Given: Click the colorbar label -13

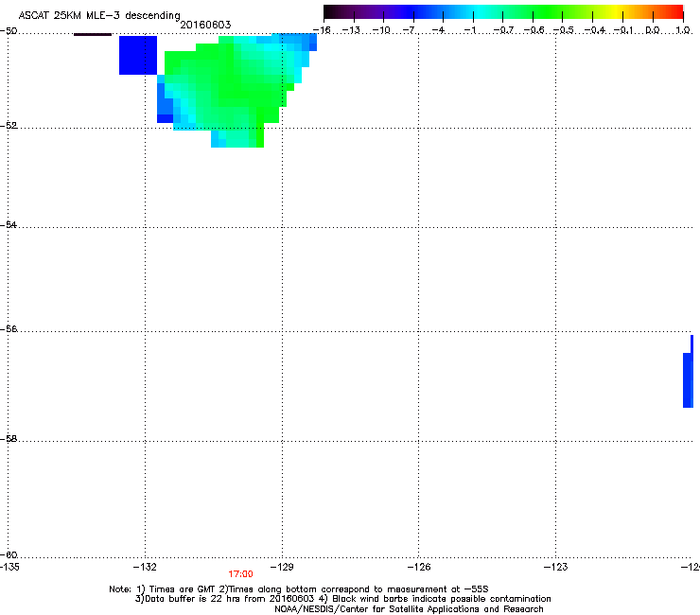Looking at the screenshot, I should (351, 30).
